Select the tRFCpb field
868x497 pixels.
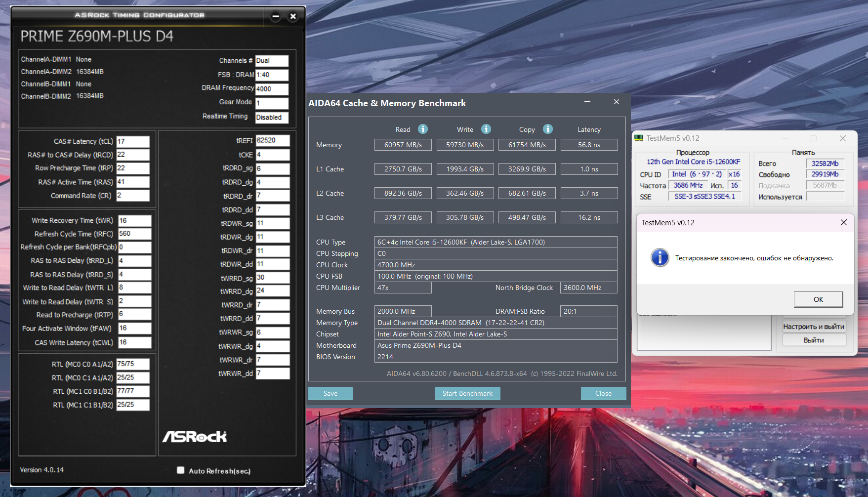point(135,247)
